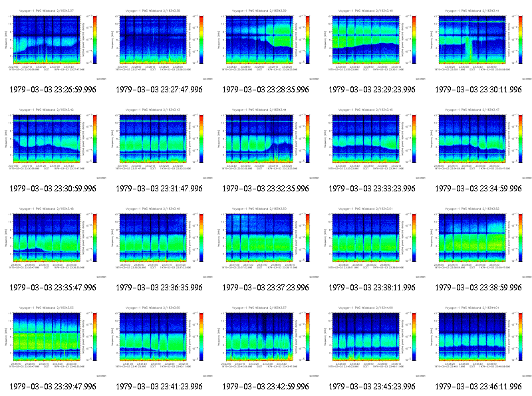Click the caption text 1979-03-03 23:26:59.996

point(53,90)
